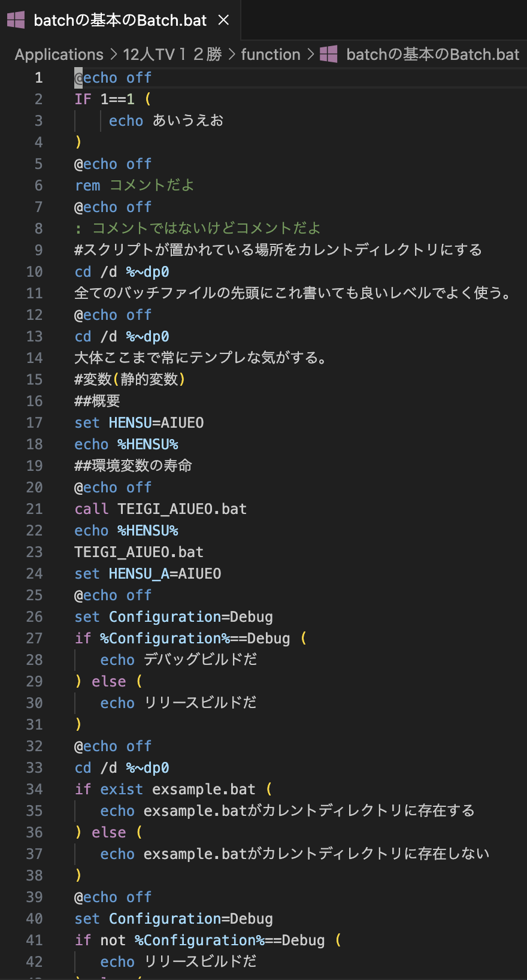This screenshot has width=527, height=980.
Task: Expand the function breadcrumb folder
Action: pyautogui.click(x=271, y=55)
